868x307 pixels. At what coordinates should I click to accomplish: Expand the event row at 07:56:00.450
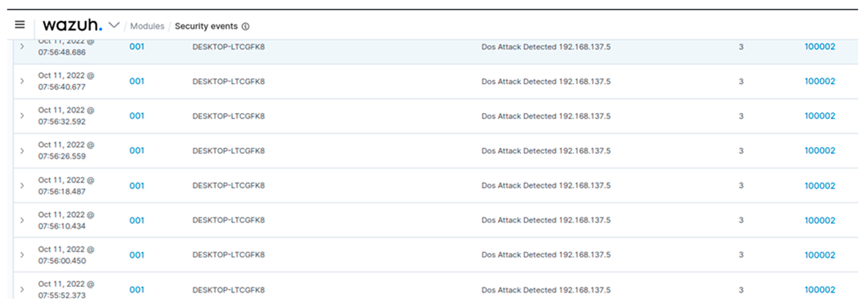tap(22, 255)
